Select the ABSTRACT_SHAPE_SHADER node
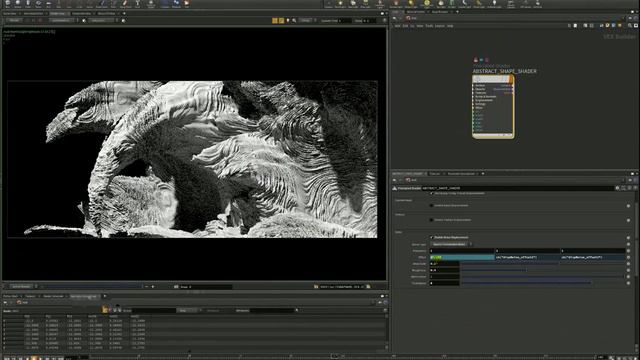 (493, 107)
